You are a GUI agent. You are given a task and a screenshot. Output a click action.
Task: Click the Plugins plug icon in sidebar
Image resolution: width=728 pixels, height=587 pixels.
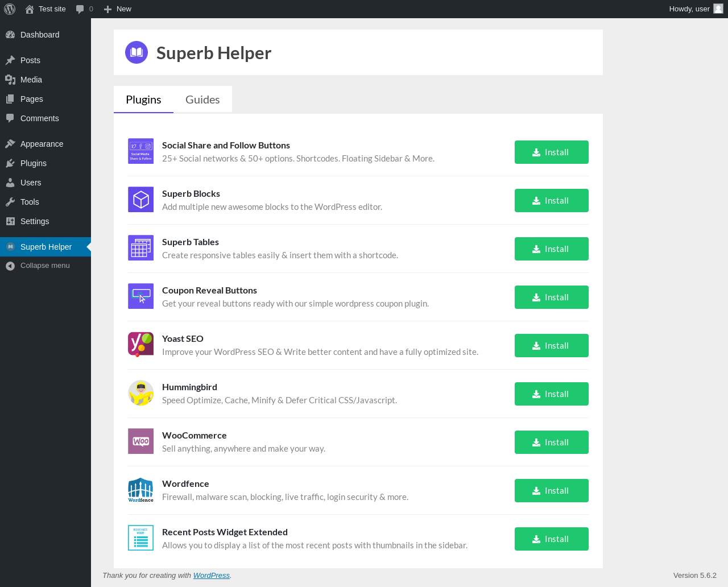[x=10, y=163]
